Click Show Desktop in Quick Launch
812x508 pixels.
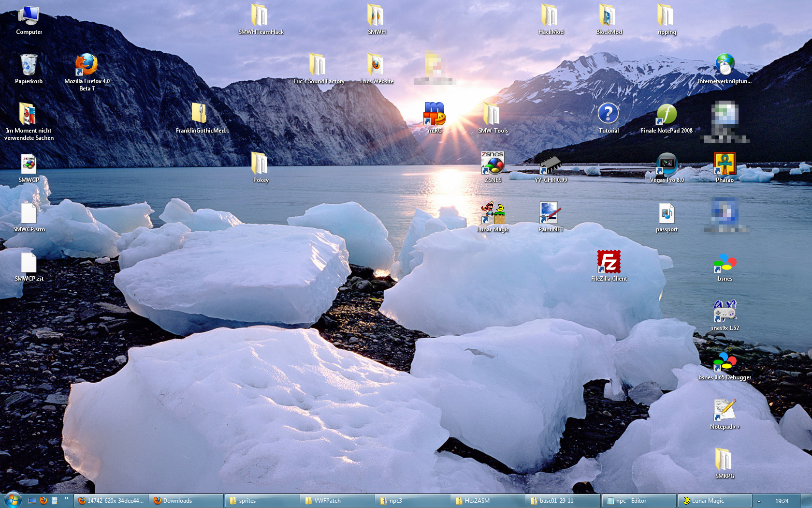tap(32, 501)
